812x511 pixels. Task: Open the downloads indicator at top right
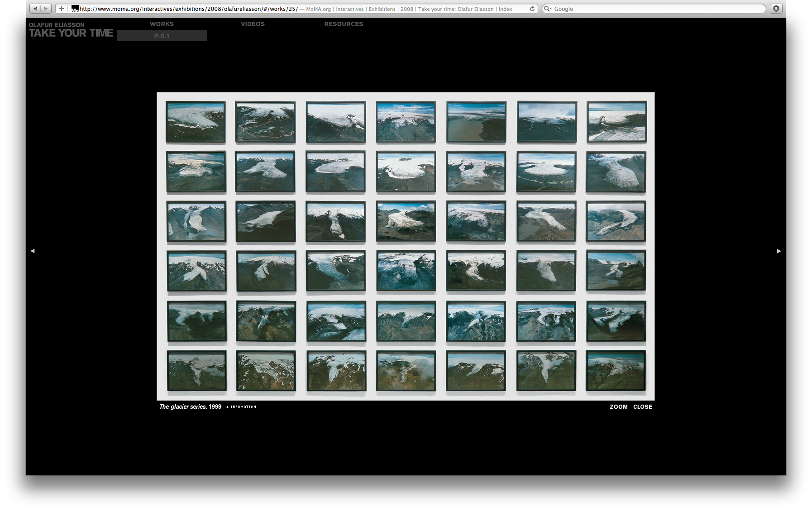point(776,9)
